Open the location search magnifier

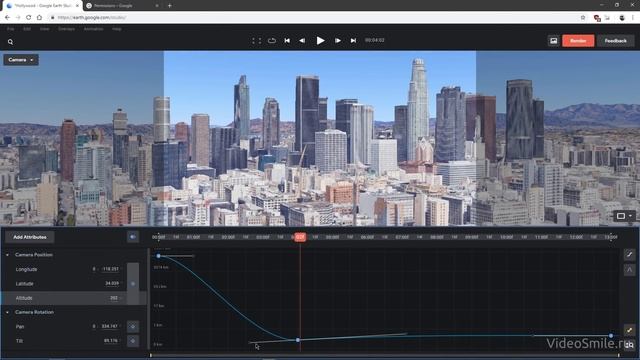(10, 42)
